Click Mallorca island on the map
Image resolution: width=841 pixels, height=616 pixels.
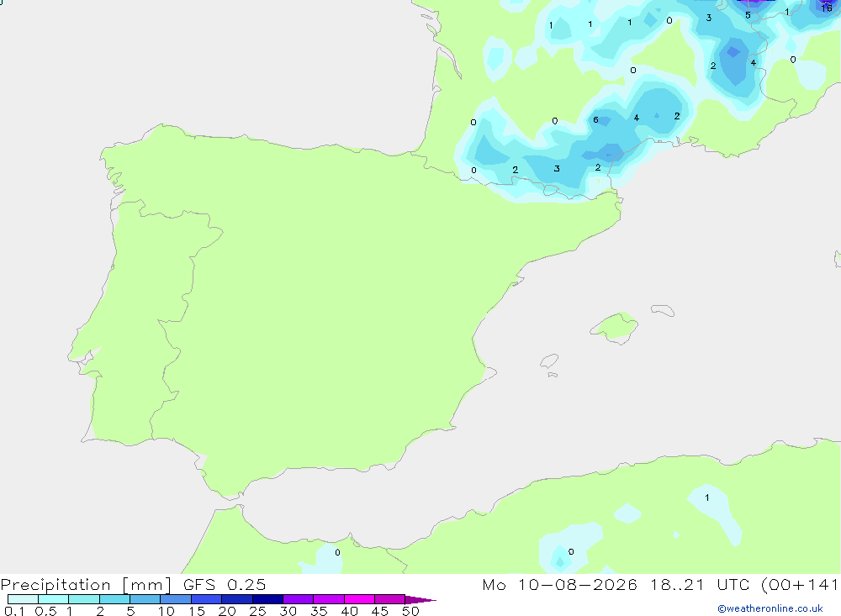(614, 327)
